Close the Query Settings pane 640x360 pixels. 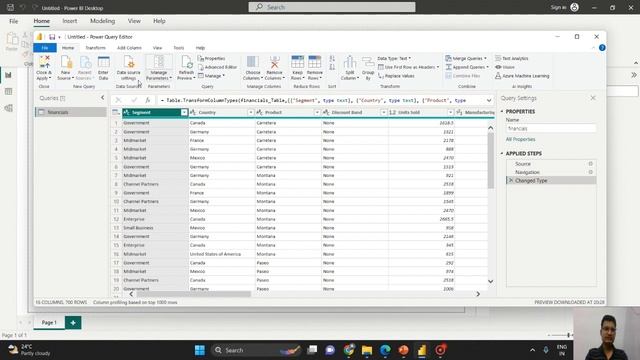click(593, 98)
